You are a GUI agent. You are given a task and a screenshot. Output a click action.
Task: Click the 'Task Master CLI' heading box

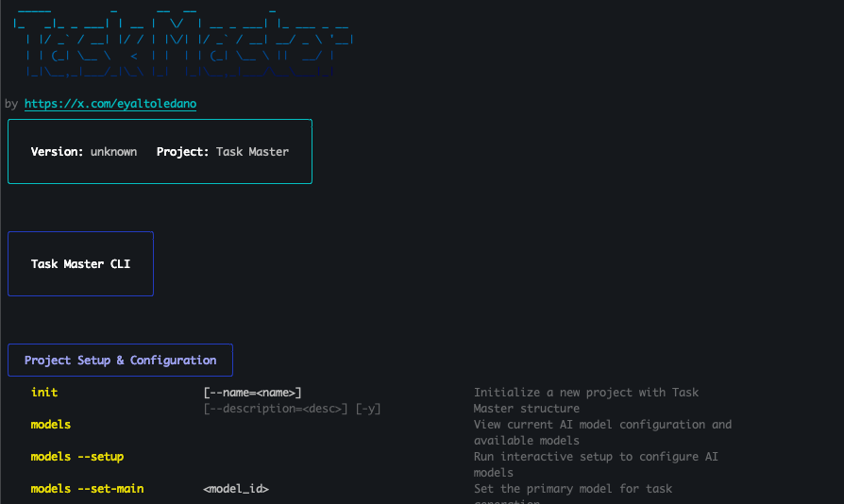tap(81, 263)
